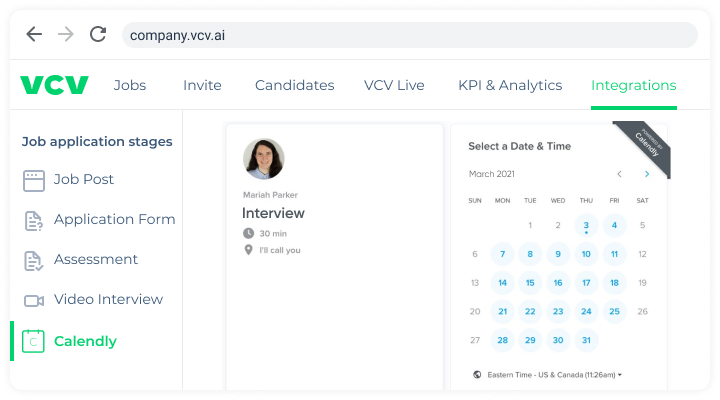Pick March 17 in the calendar

586,283
